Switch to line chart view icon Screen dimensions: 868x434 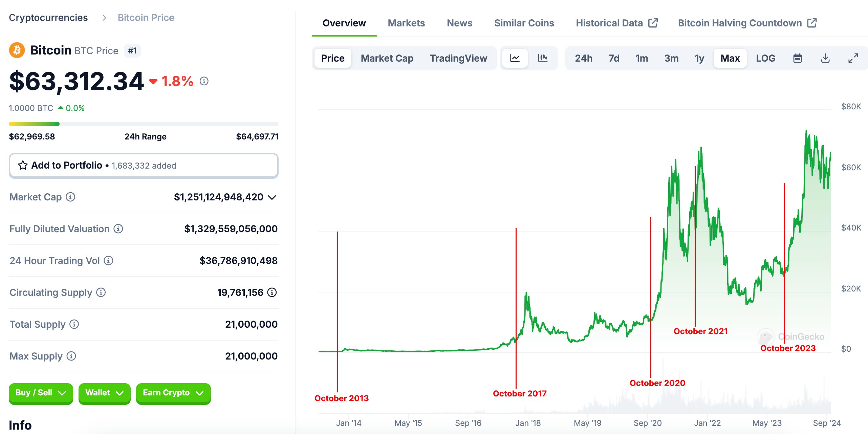(x=515, y=58)
